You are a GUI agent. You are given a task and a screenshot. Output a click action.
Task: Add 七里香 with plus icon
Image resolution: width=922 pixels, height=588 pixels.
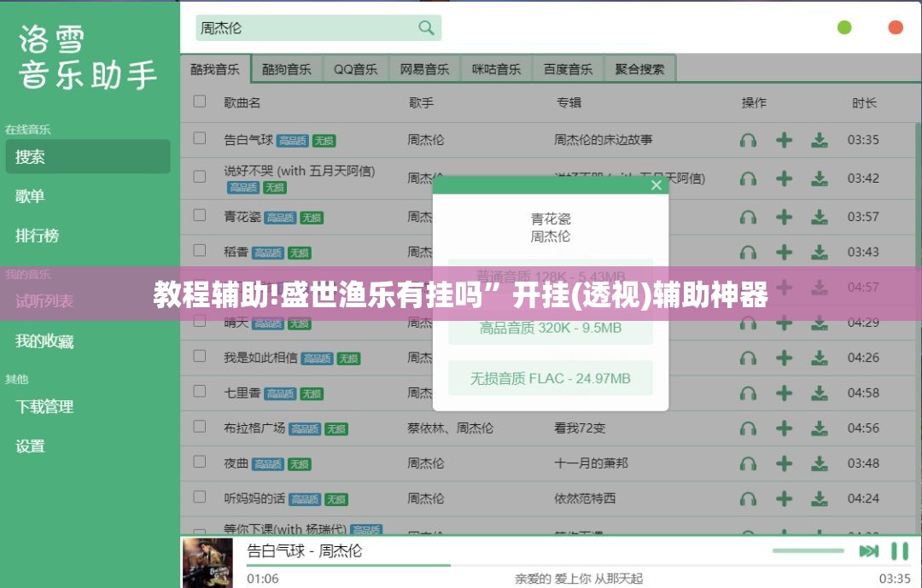click(784, 393)
